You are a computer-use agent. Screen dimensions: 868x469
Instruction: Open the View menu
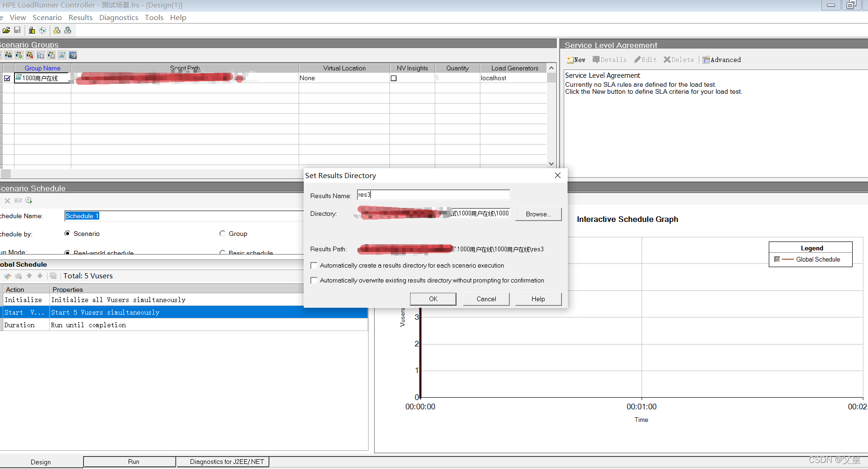point(18,18)
